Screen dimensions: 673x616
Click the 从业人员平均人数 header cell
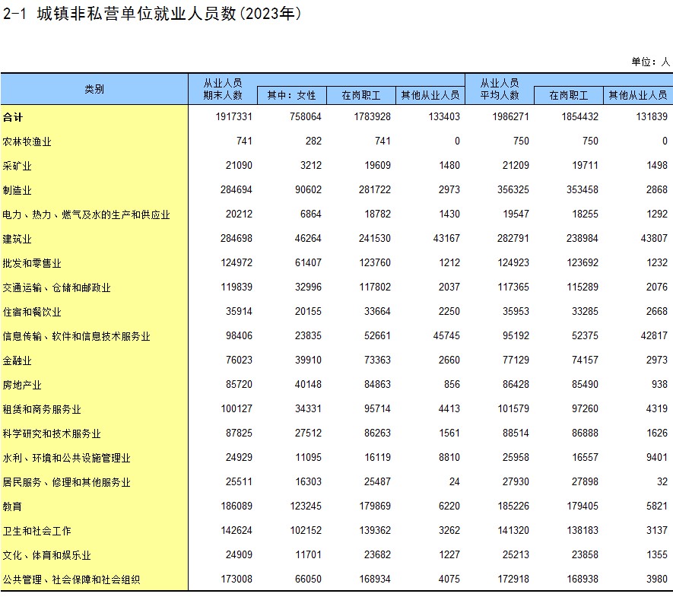500,89
